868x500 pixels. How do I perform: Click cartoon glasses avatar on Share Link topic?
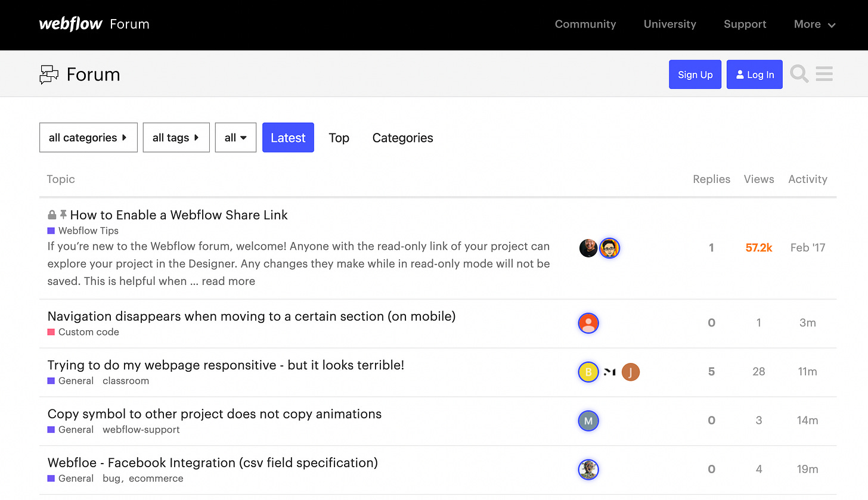click(609, 248)
